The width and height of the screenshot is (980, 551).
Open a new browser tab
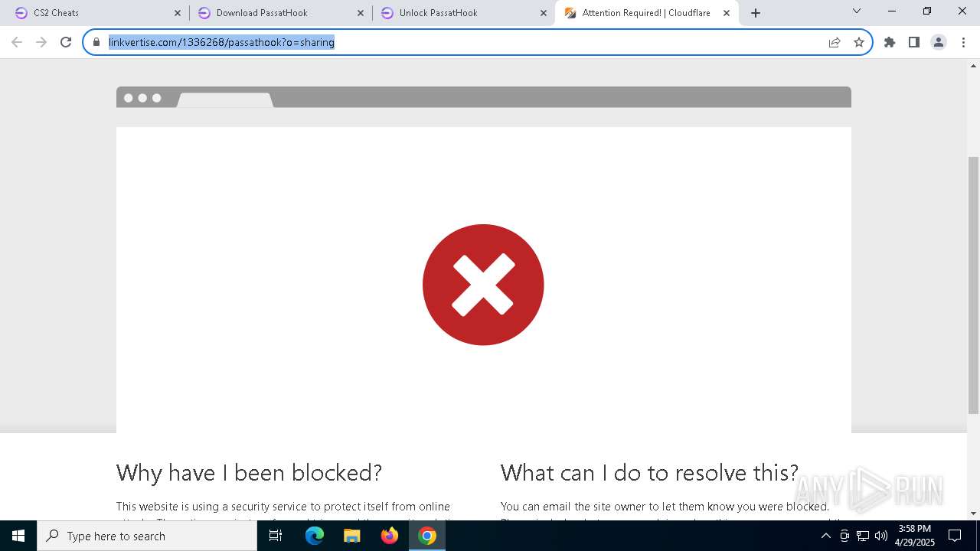756,13
